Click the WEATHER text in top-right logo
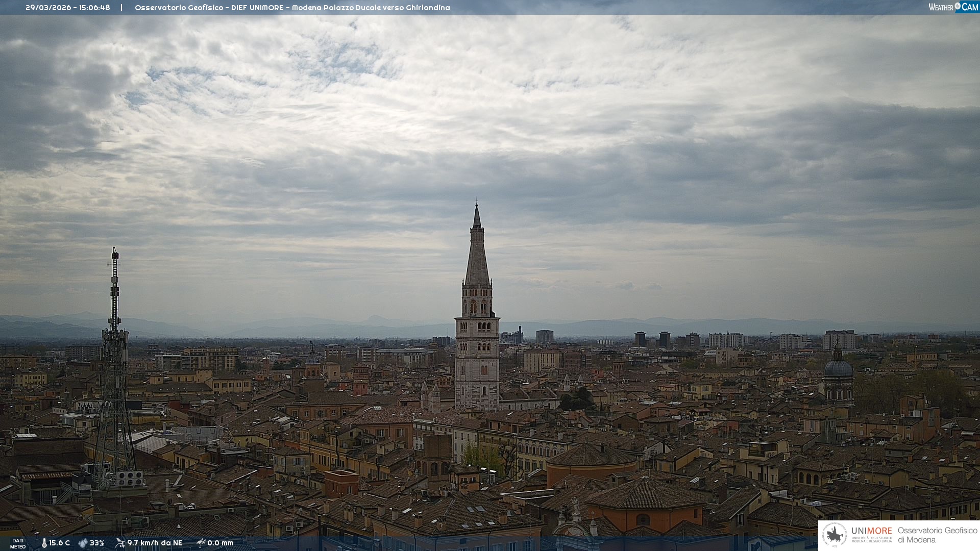Viewport: 980px width, 551px height. pyautogui.click(x=941, y=7)
